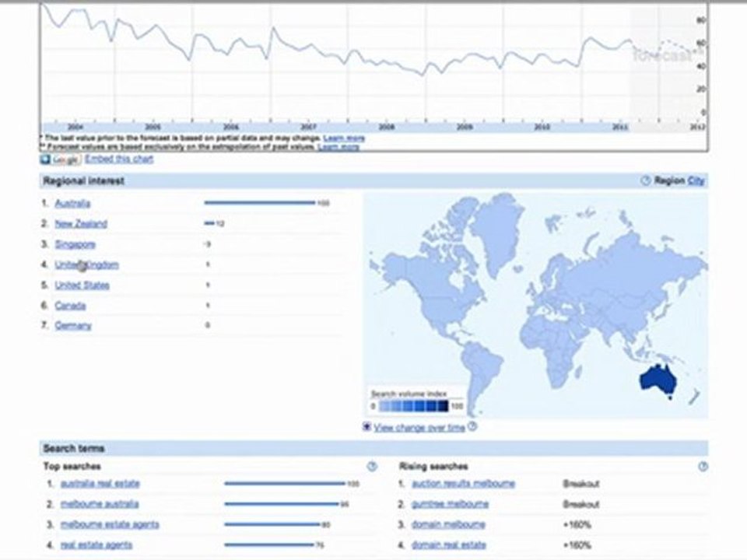
Task: Click the Search terms section heading
Action: pos(74,449)
